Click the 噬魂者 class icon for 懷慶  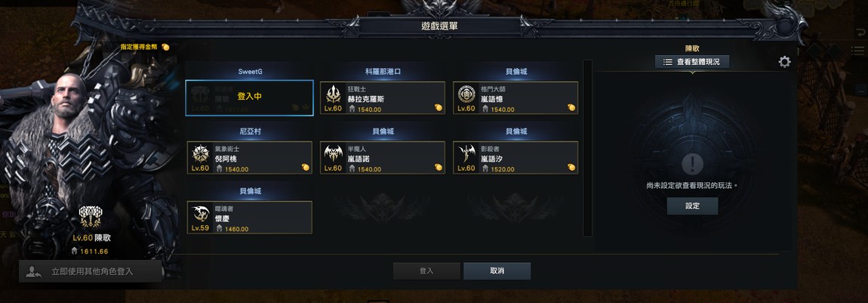click(x=200, y=214)
